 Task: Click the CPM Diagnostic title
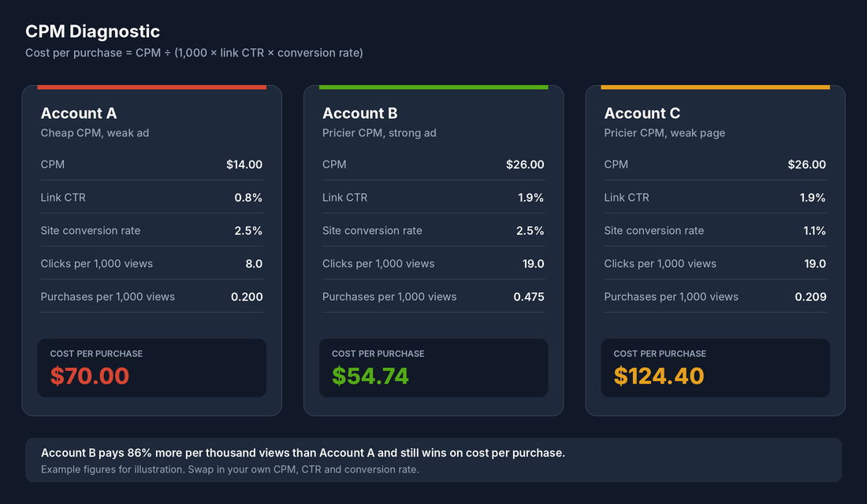coord(92,31)
